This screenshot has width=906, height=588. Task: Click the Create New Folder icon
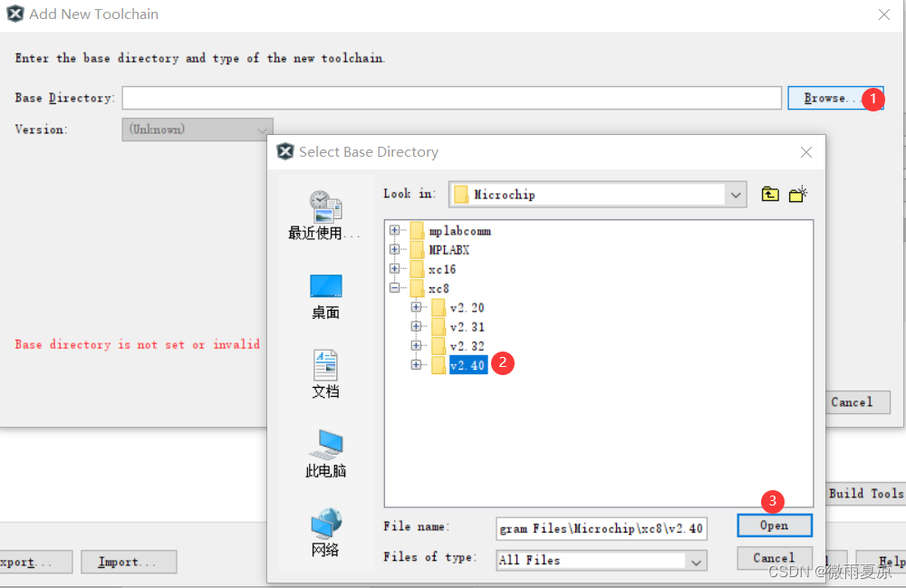(798, 194)
